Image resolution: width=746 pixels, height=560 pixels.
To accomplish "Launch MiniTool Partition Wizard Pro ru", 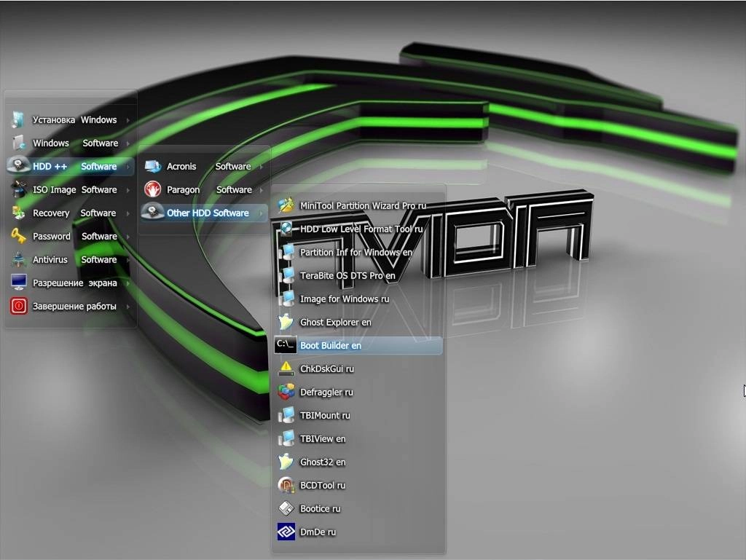I will (358, 205).
